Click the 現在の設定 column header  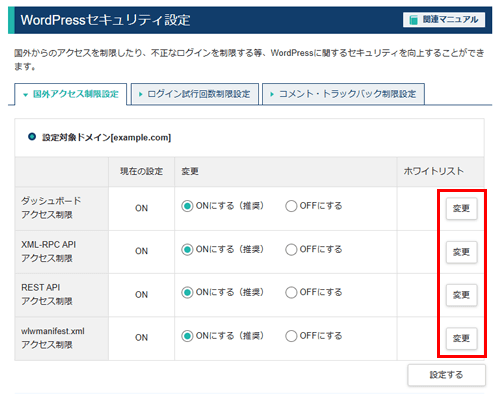[x=141, y=171]
